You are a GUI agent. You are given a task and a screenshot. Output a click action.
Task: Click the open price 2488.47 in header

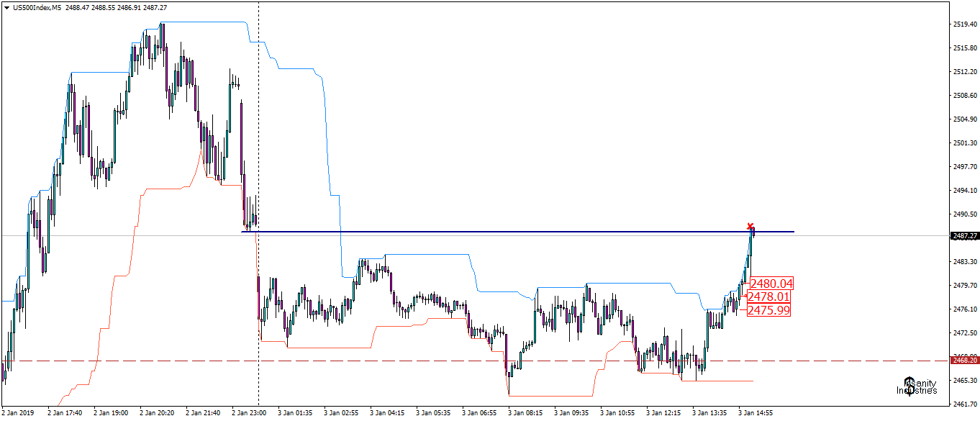[77, 6]
